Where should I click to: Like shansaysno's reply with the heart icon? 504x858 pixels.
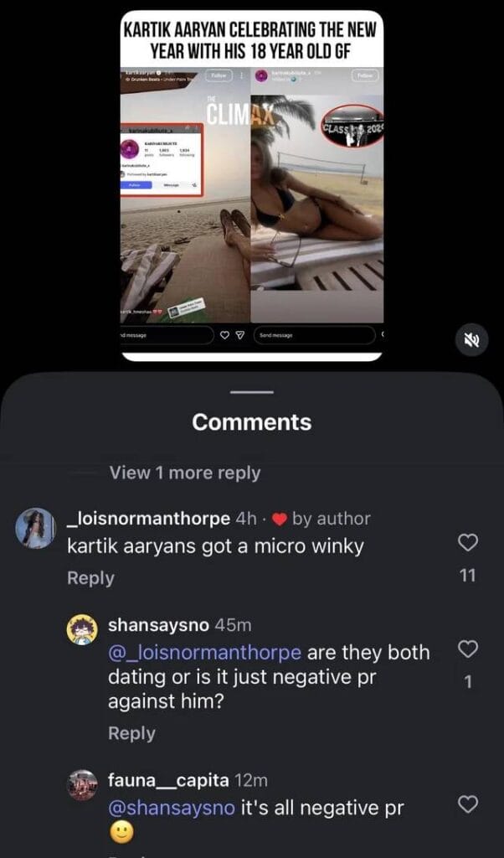pos(467,649)
